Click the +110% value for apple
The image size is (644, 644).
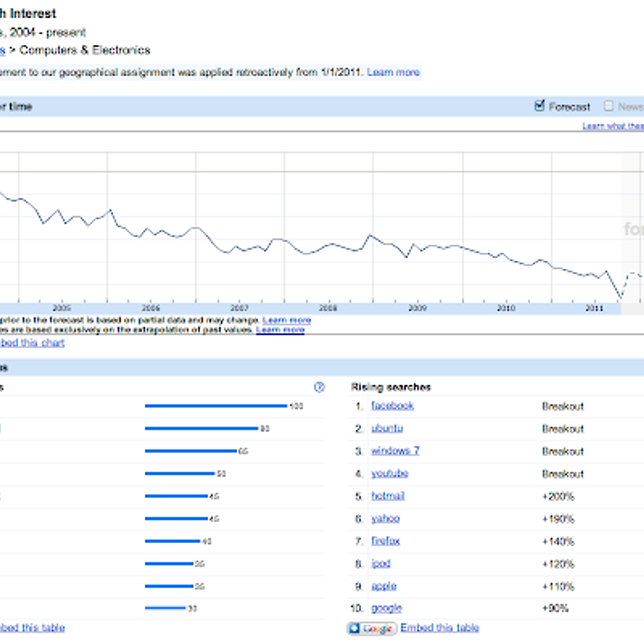[558, 586]
